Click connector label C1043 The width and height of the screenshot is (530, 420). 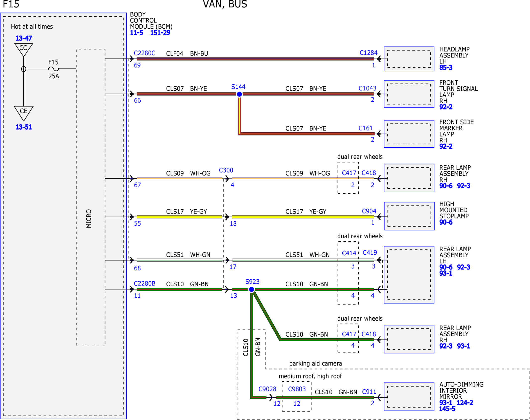tap(368, 88)
